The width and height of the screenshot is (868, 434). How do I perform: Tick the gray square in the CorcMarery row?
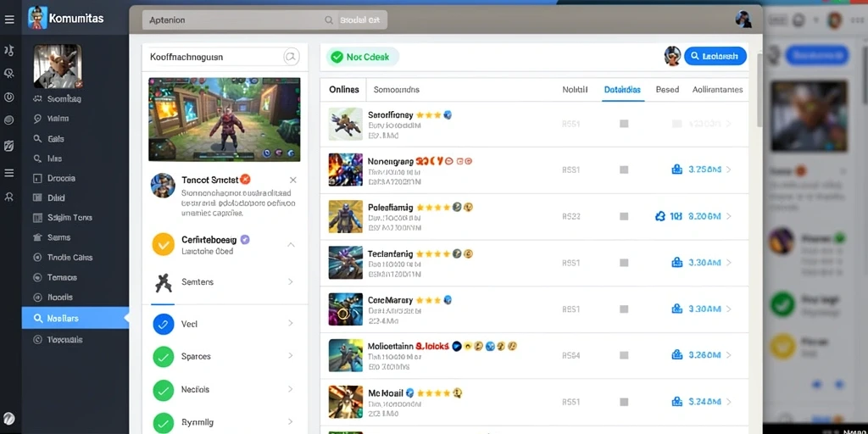[624, 309]
